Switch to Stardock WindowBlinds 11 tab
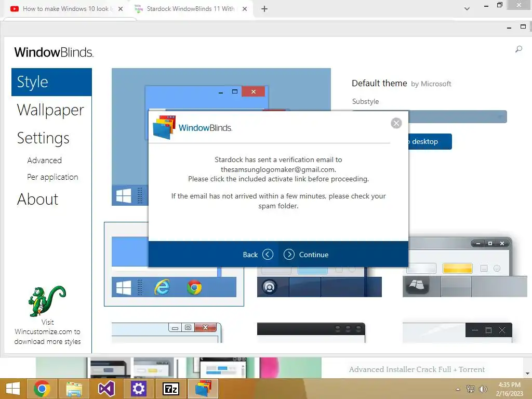Image resolution: width=532 pixels, height=399 pixels. pos(191,9)
